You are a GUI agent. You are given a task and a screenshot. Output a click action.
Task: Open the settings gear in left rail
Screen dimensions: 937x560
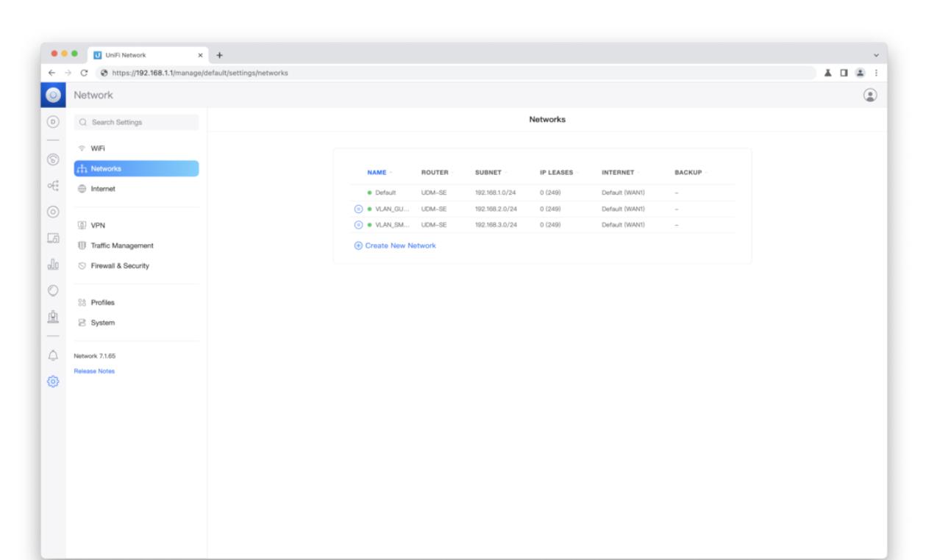pos(53,383)
